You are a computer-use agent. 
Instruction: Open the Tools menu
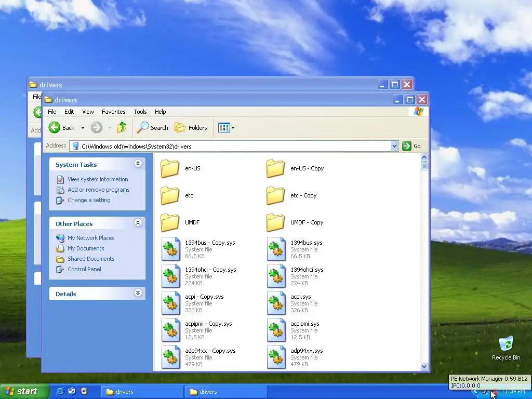[140, 112]
